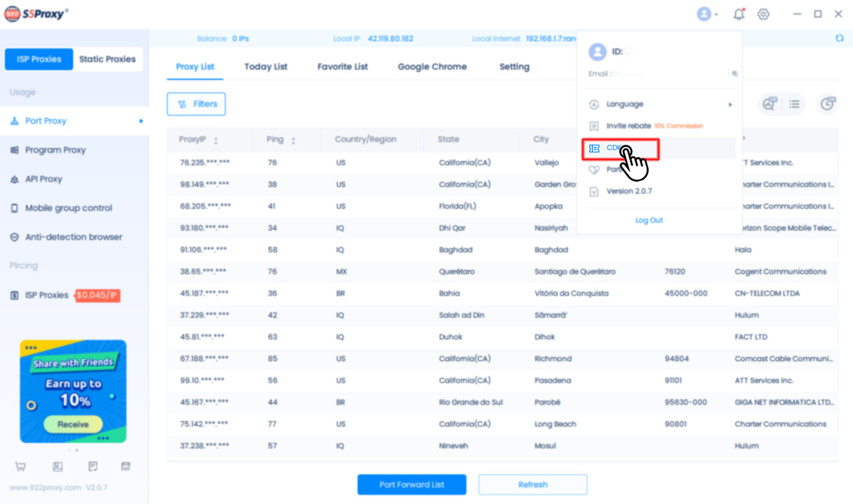853x504 pixels.
Task: Click the Receive button on the promo banner
Action: [x=72, y=424]
